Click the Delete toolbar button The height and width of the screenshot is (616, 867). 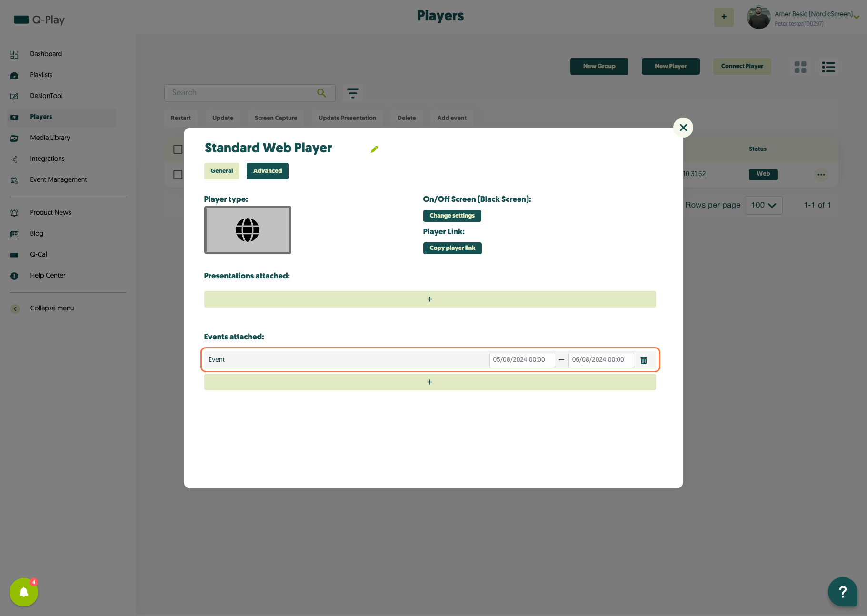click(407, 118)
